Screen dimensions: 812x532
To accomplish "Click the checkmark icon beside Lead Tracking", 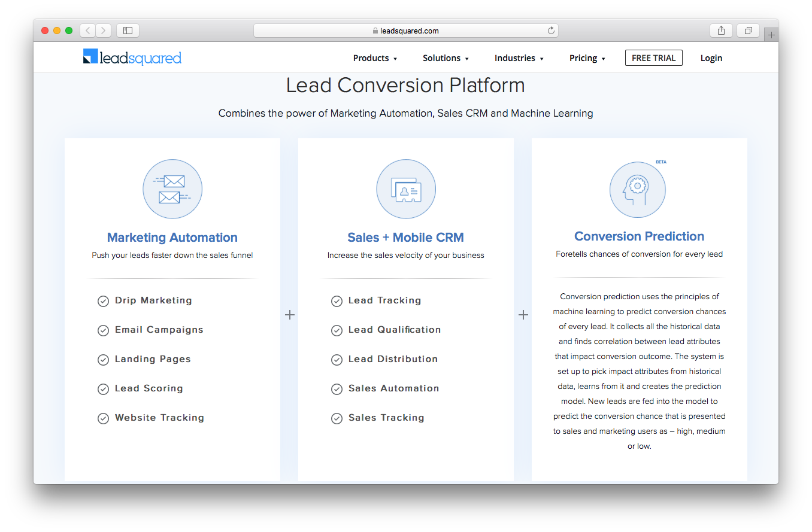I will (337, 301).
